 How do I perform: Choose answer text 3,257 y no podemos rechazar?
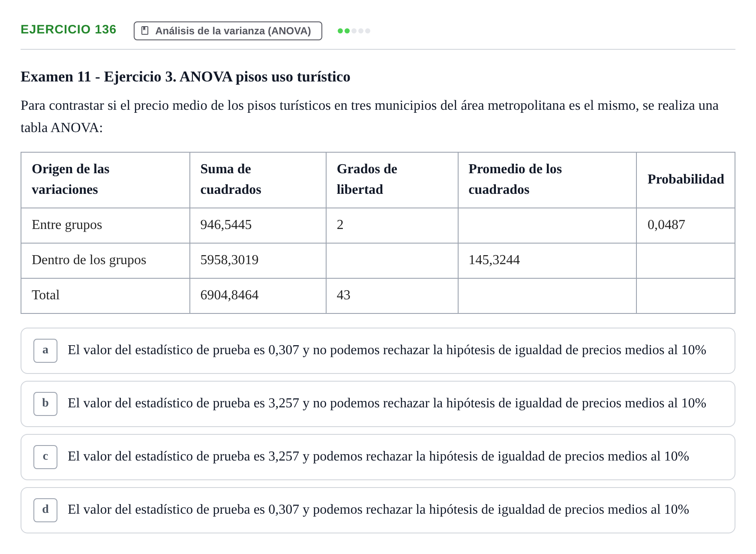[x=387, y=403]
